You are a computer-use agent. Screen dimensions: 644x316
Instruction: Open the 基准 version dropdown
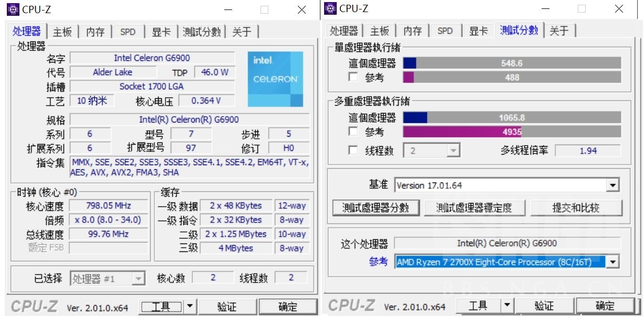click(612, 186)
